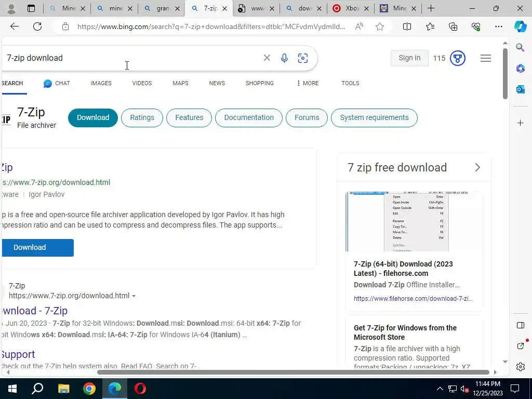This screenshot has width=532, height=399.
Task: Open Microsoft Rewards trophy icon
Action: pyautogui.click(x=457, y=58)
